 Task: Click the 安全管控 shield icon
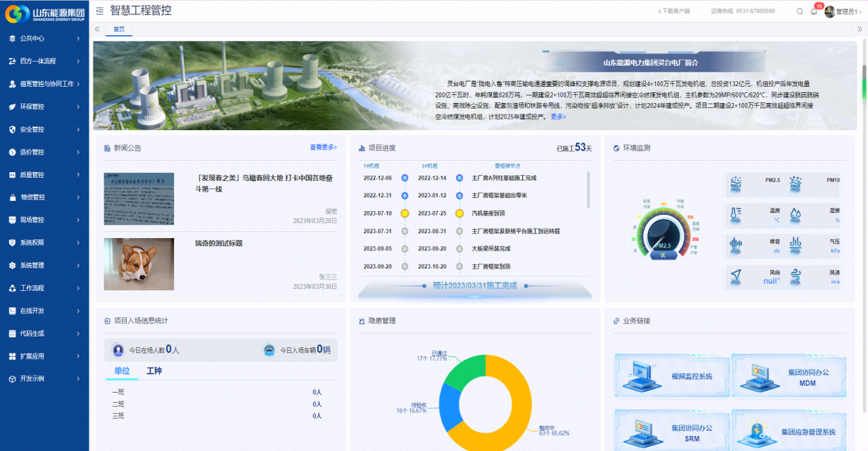point(12,130)
